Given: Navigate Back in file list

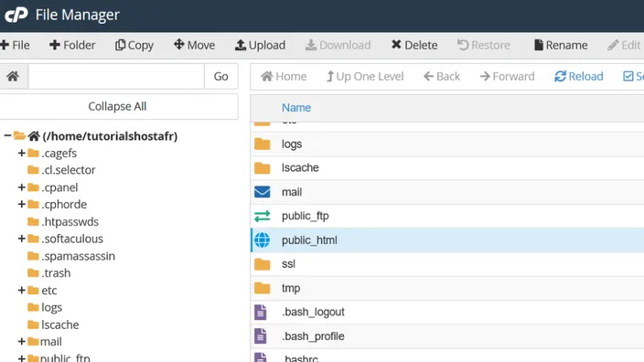Looking at the screenshot, I should click(442, 77).
